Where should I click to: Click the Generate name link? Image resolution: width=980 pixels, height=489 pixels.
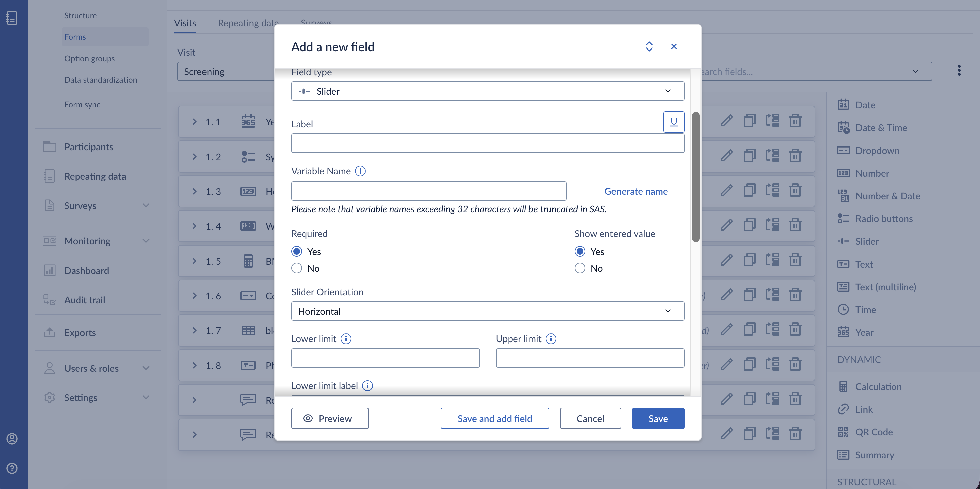(636, 191)
